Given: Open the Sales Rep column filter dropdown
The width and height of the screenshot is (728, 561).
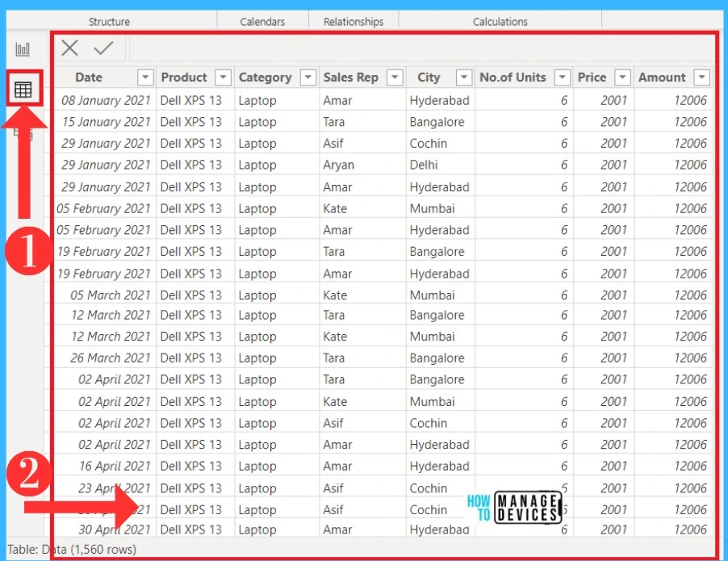Looking at the screenshot, I should [395, 77].
